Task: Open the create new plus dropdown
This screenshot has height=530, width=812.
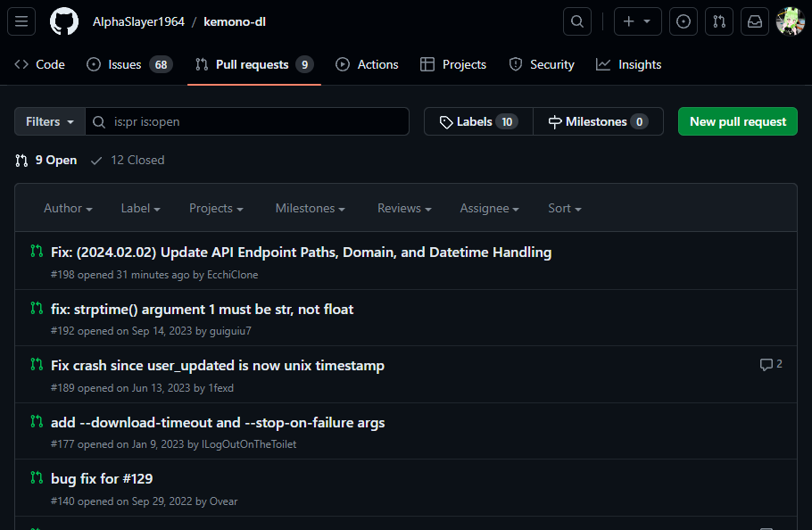Action: tap(637, 21)
